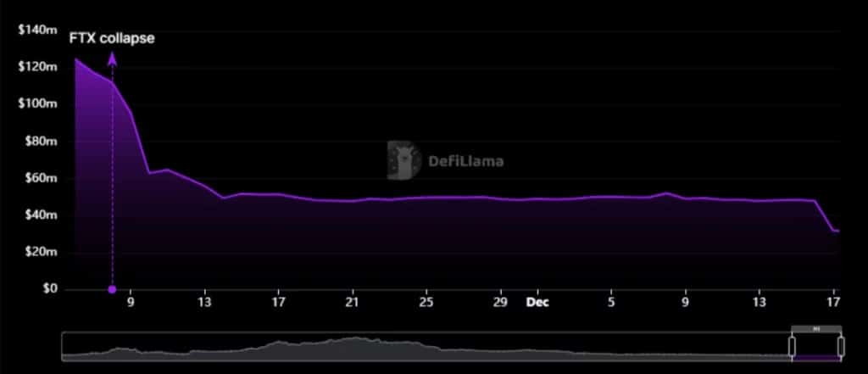The width and height of the screenshot is (868, 374).
Task: Click the $80m y-axis label
Action: [x=41, y=142]
